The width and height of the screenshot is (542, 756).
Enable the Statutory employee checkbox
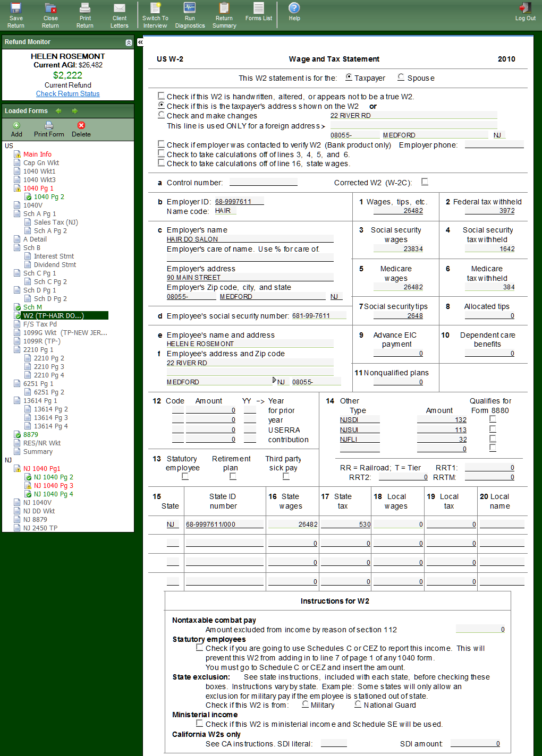click(x=185, y=477)
